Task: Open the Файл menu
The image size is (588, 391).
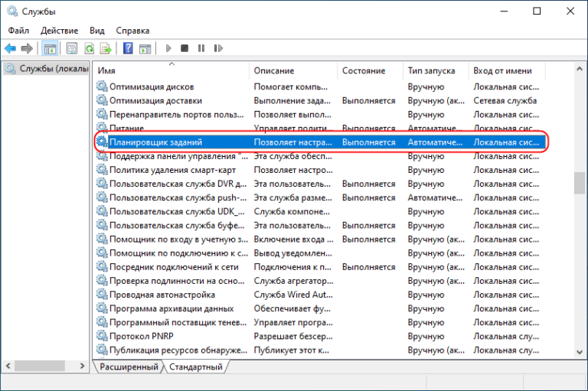Action: pyautogui.click(x=19, y=30)
